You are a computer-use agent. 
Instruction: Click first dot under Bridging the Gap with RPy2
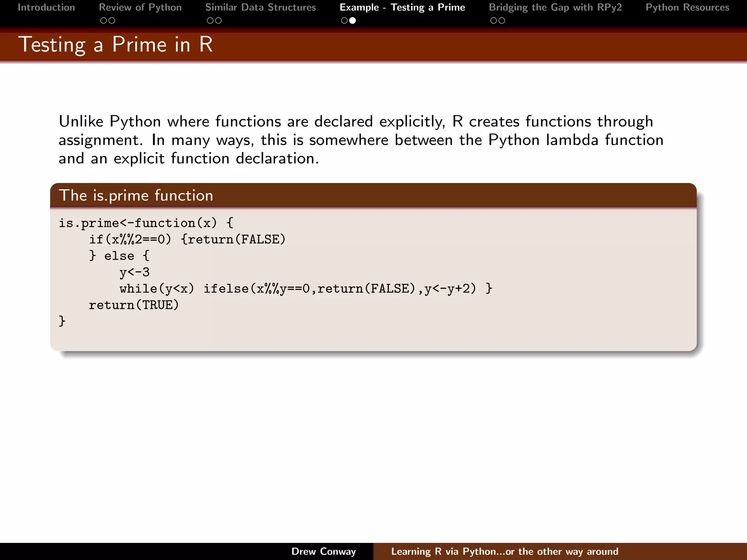coord(494,21)
